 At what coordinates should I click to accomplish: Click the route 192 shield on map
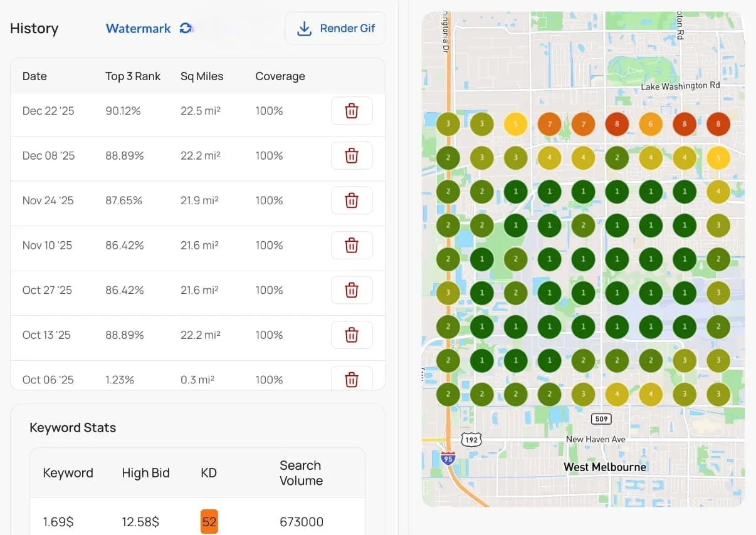tap(471, 440)
